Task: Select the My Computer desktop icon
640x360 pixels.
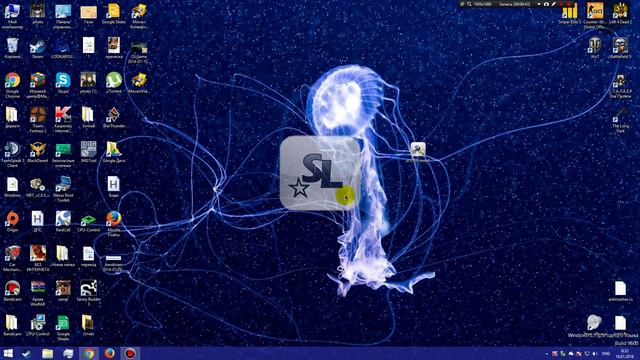Action: 12,16
